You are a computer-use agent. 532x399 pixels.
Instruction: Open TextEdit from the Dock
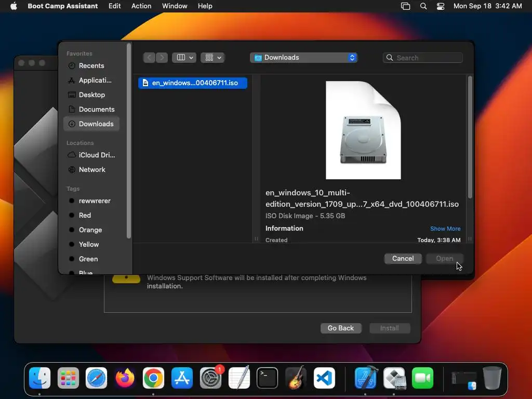(x=239, y=378)
